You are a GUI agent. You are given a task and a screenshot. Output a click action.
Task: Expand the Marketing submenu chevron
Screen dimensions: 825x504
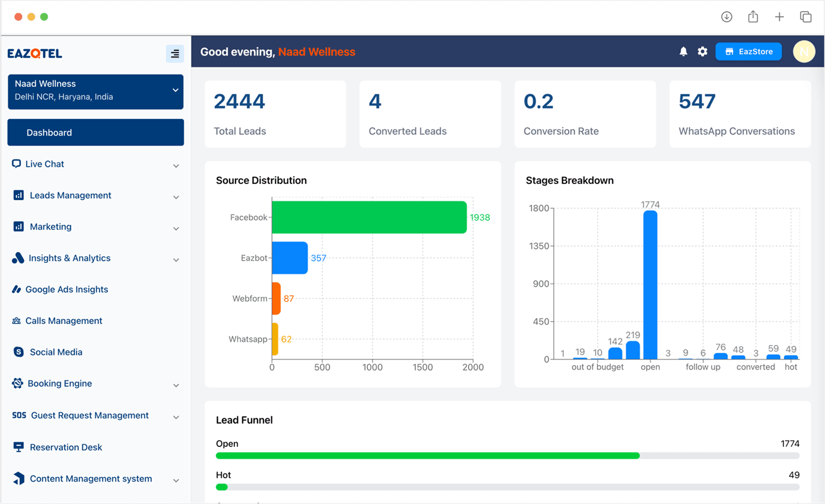[176, 228]
